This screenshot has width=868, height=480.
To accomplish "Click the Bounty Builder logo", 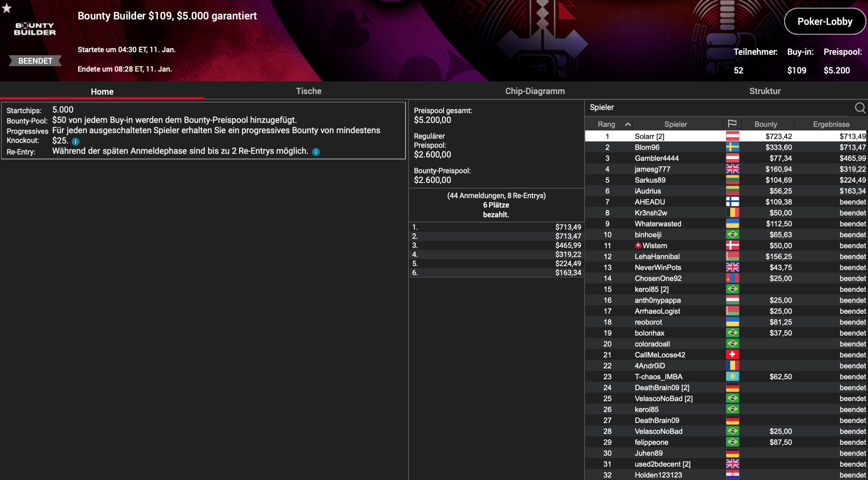I will pos(35,29).
